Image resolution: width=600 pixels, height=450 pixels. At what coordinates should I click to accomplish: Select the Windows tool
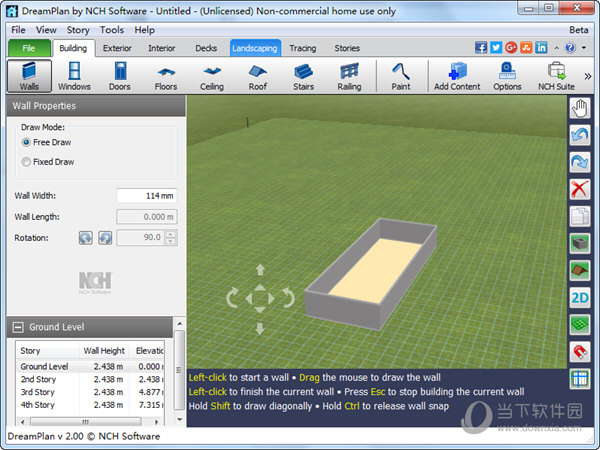point(74,76)
